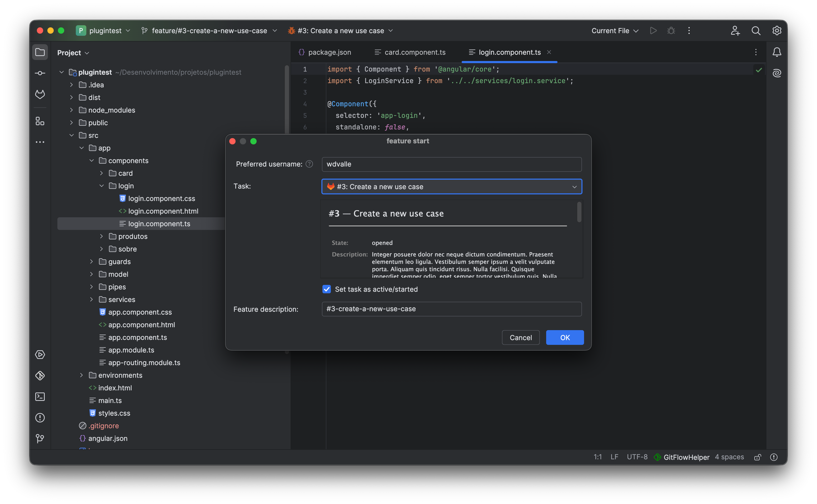Open the Structure tool window icon
The height and width of the screenshot is (504, 817).
coord(40,121)
